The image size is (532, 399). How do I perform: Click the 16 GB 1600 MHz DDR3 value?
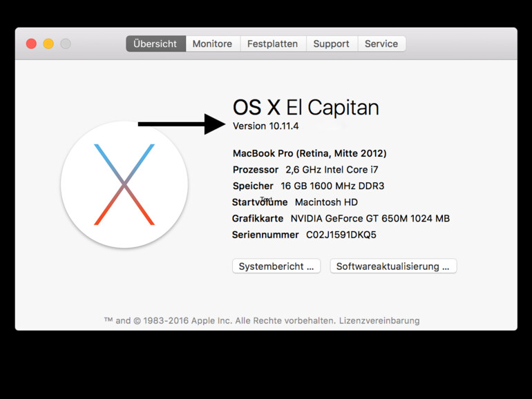pyautogui.click(x=332, y=186)
